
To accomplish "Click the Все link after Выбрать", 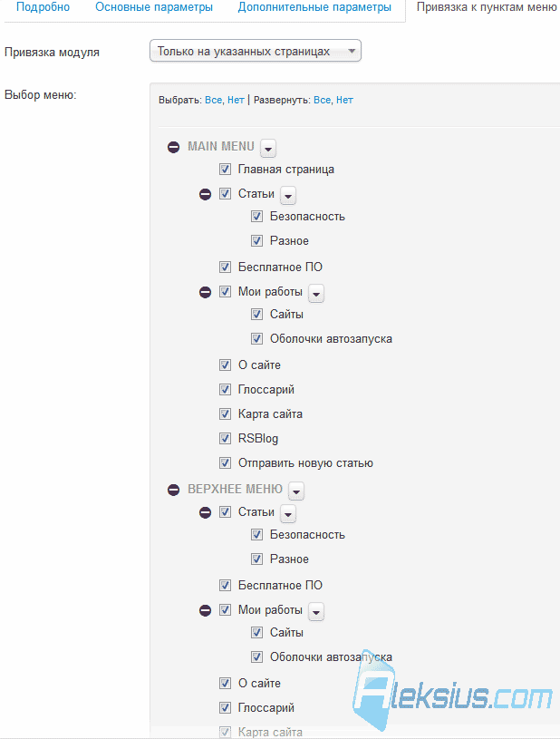I will pos(213,100).
